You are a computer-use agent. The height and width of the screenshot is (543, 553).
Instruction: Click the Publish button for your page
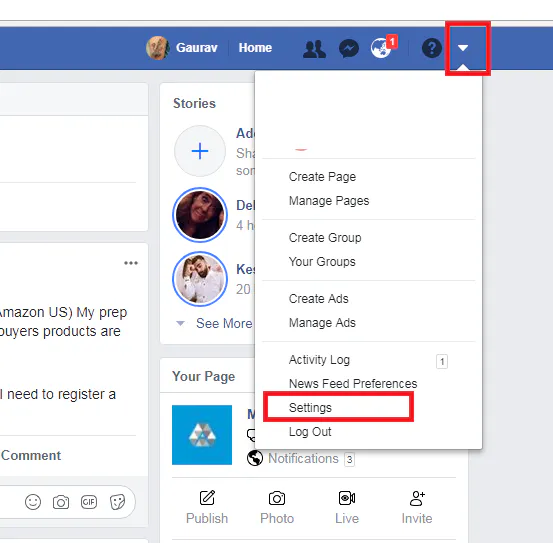coord(207,507)
